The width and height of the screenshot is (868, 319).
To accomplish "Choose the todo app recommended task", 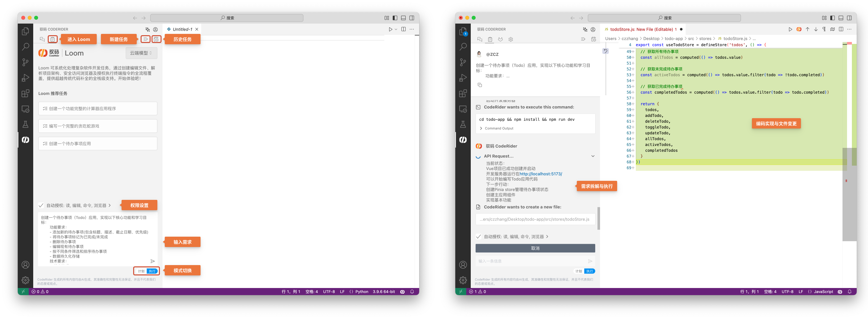I will point(98,143).
